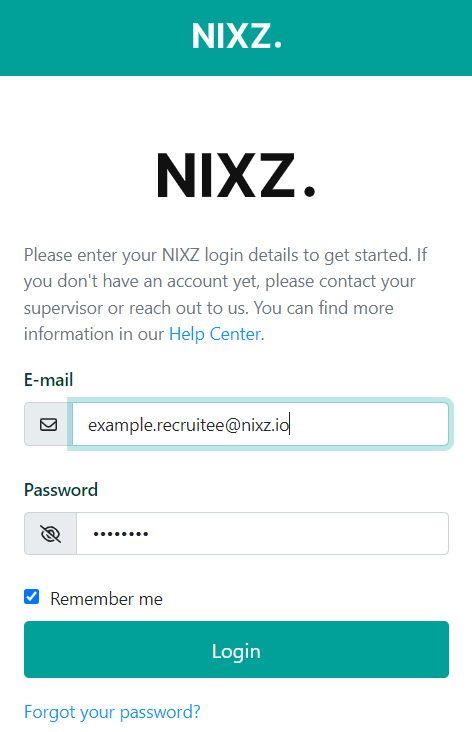This screenshot has width=472, height=732.
Task: Focus the password input field
Action: pos(262,534)
